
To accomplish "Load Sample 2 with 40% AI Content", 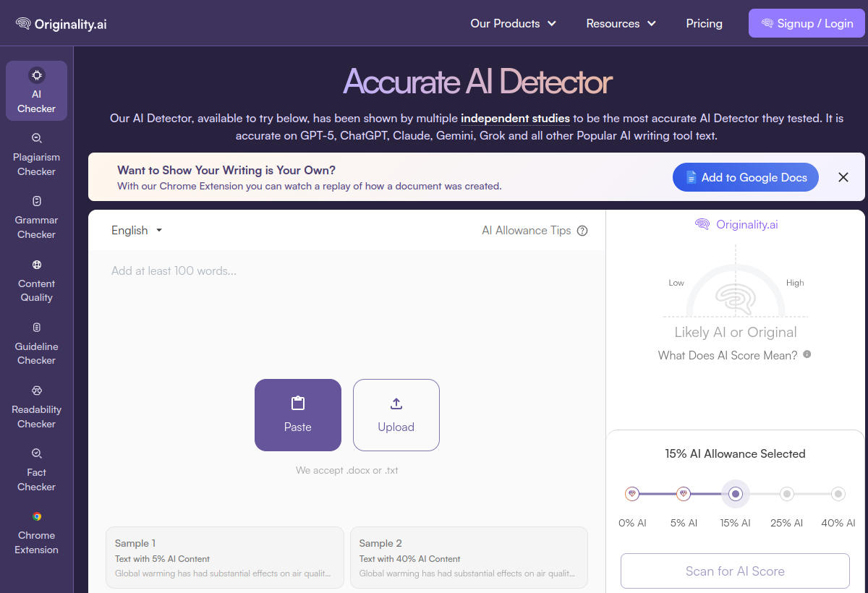I will [469, 558].
